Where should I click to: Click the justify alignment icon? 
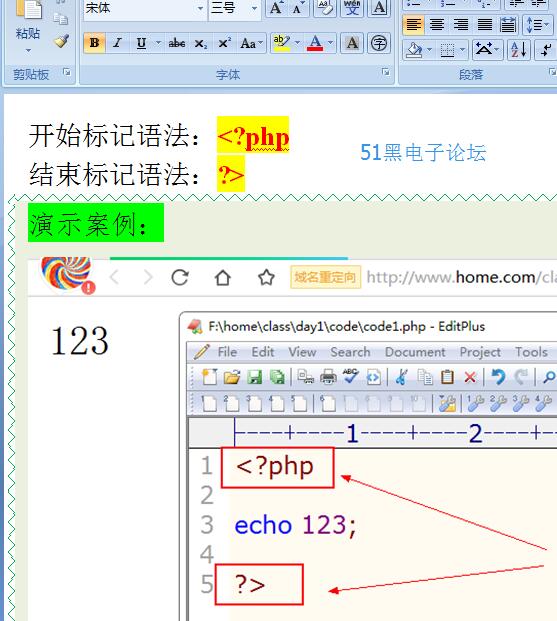tap(485, 25)
